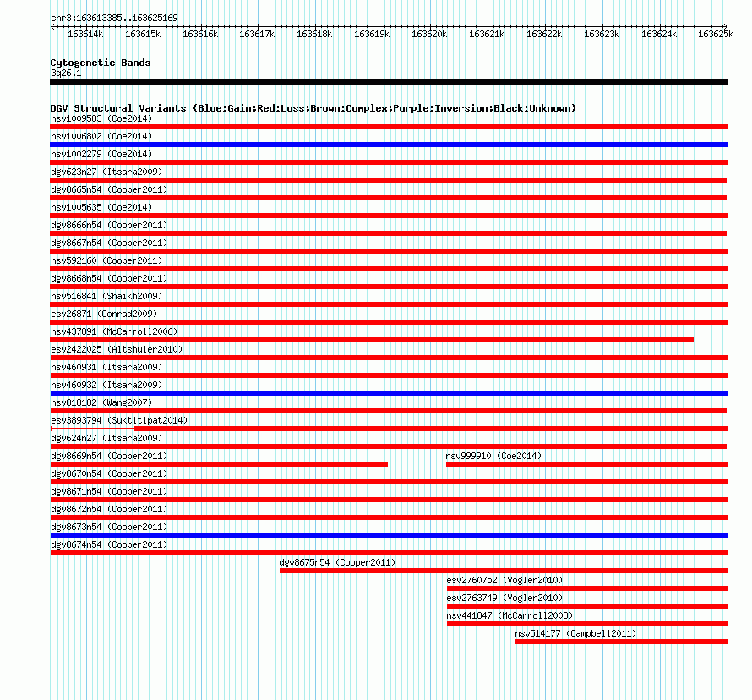This screenshot has height=700, width=752.
Task: Select the dgv8673n54 (Cooper2011) gain label
Action: pyautogui.click(x=109, y=527)
